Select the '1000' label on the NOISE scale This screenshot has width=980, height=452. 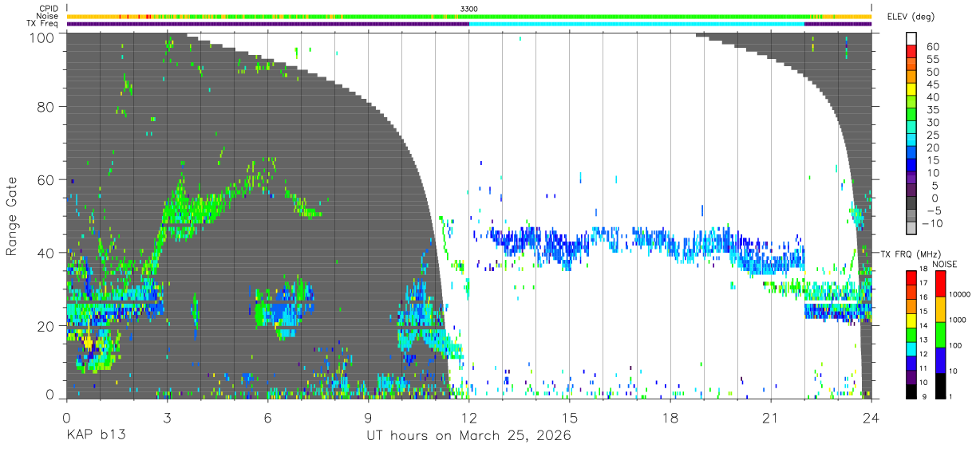point(958,320)
